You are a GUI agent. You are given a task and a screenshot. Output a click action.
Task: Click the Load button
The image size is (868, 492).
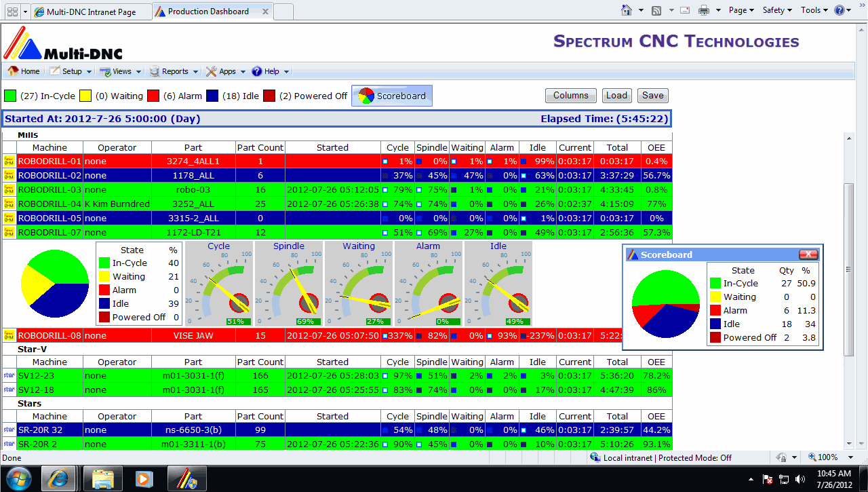point(616,96)
